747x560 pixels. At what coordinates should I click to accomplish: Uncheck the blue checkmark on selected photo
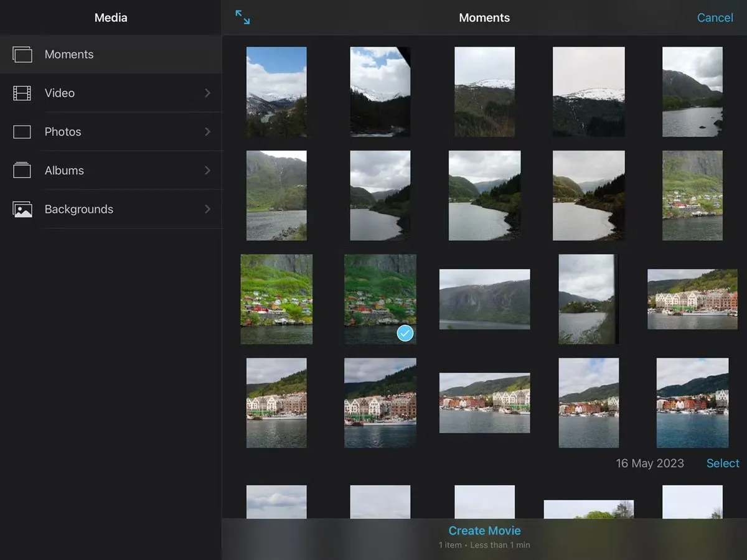click(405, 334)
